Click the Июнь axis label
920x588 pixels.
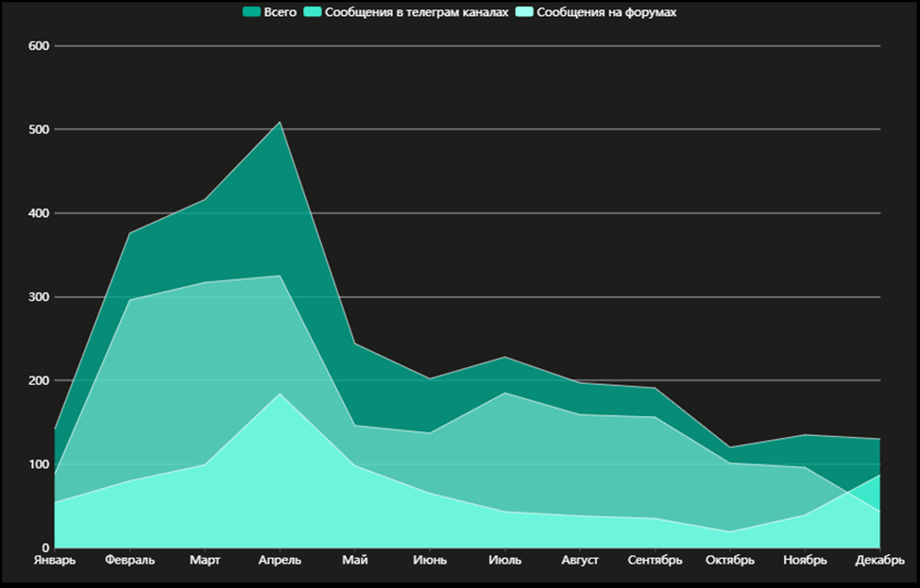pos(430,560)
